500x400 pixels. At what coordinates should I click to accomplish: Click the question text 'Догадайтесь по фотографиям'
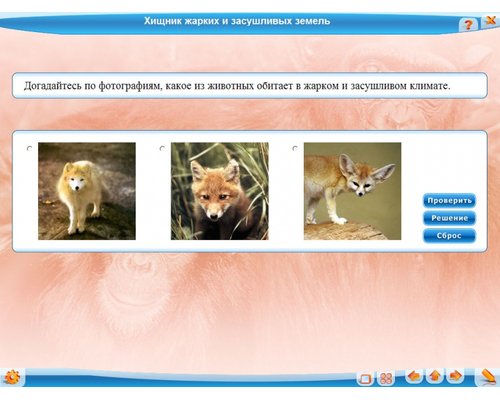[x=93, y=86]
